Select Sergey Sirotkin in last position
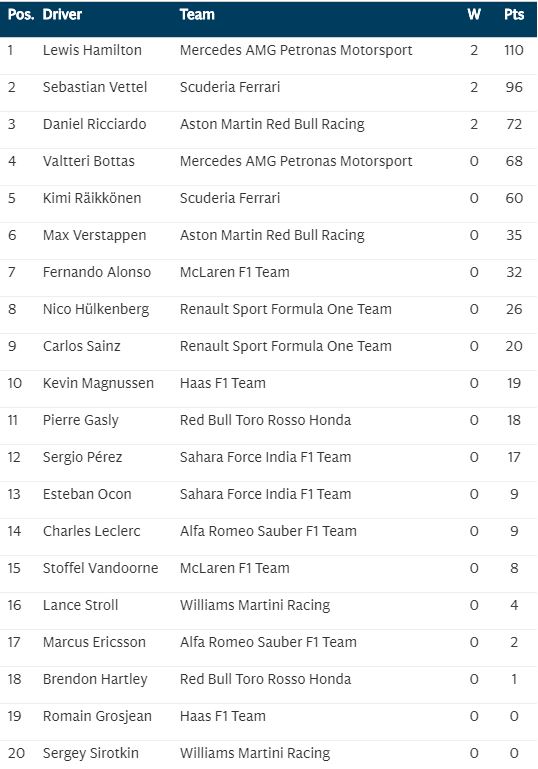Image resolution: width=538 pixels, height=769 pixels. pyautogui.click(x=91, y=753)
